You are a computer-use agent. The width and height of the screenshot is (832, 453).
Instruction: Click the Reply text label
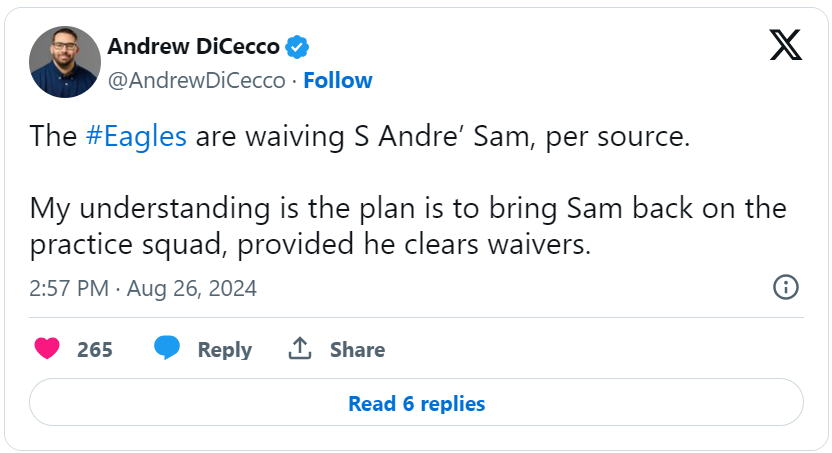click(x=224, y=350)
